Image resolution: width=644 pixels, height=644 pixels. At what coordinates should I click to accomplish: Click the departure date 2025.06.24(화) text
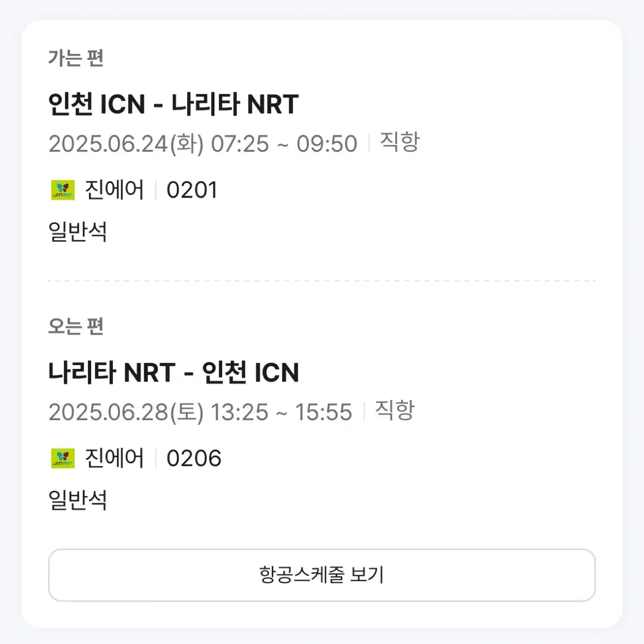[x=125, y=144]
